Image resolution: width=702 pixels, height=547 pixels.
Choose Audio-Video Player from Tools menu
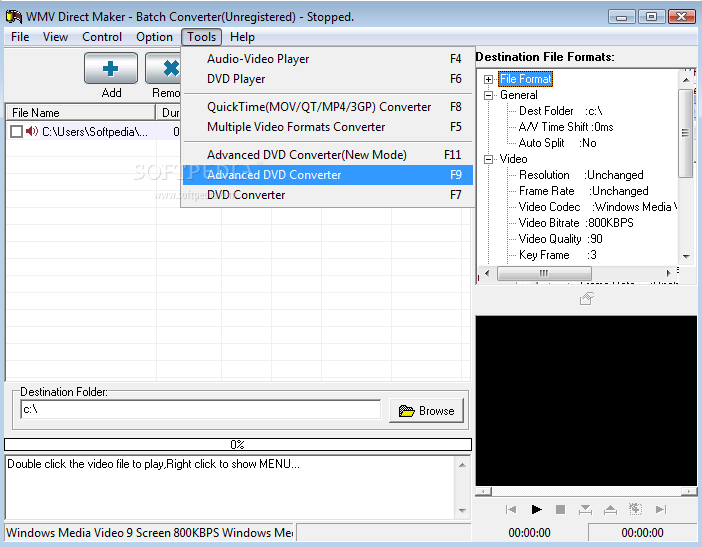pyautogui.click(x=328, y=59)
